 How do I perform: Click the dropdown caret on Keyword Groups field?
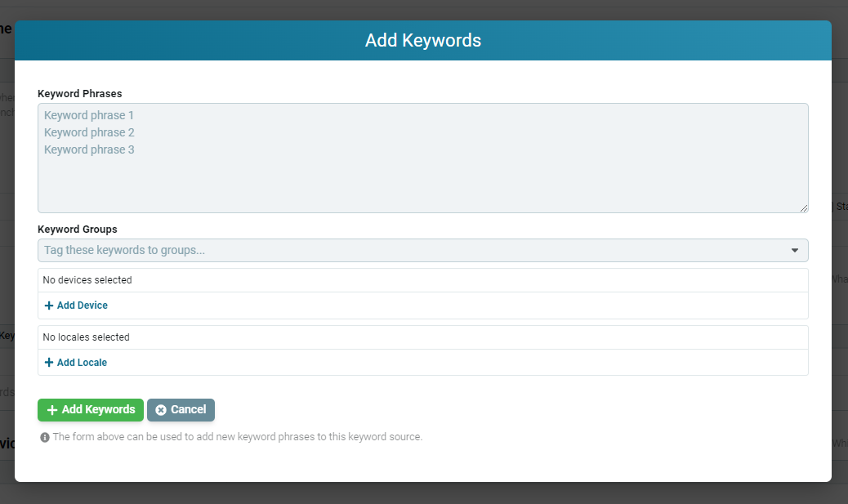[x=794, y=250]
